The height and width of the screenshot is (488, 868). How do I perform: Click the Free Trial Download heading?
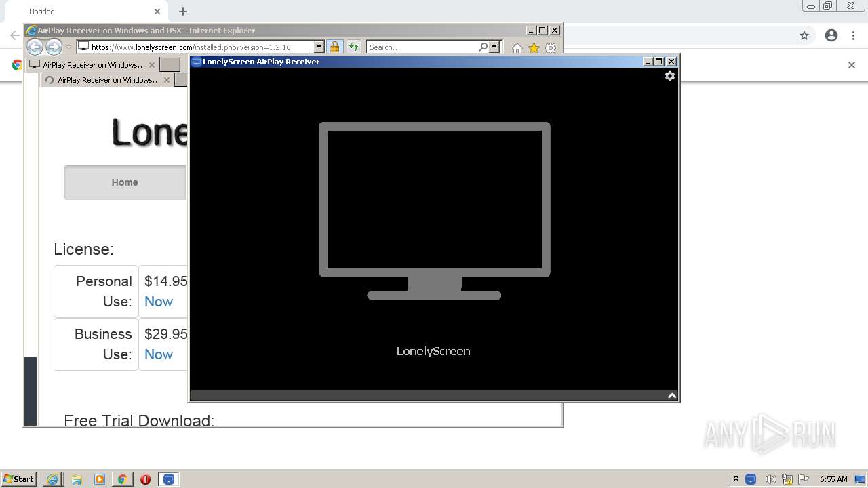(139, 420)
